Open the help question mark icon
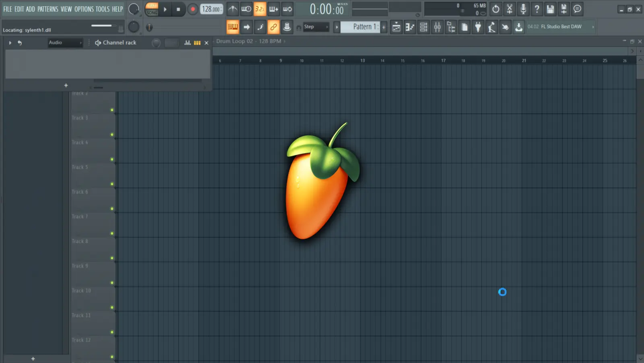Image resolution: width=644 pixels, height=363 pixels. tap(537, 9)
